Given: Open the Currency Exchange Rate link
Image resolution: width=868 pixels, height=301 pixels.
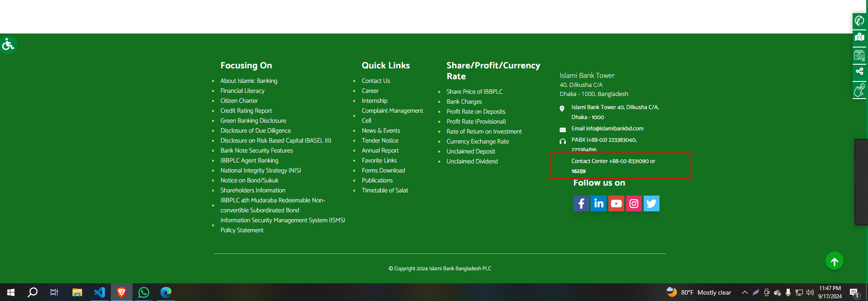Looking at the screenshot, I should point(478,142).
